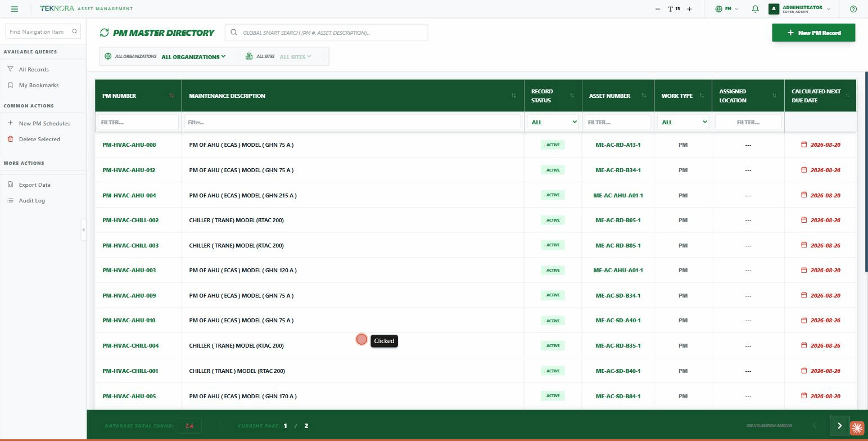
Task: Click the New PM Record button
Action: pyautogui.click(x=813, y=33)
